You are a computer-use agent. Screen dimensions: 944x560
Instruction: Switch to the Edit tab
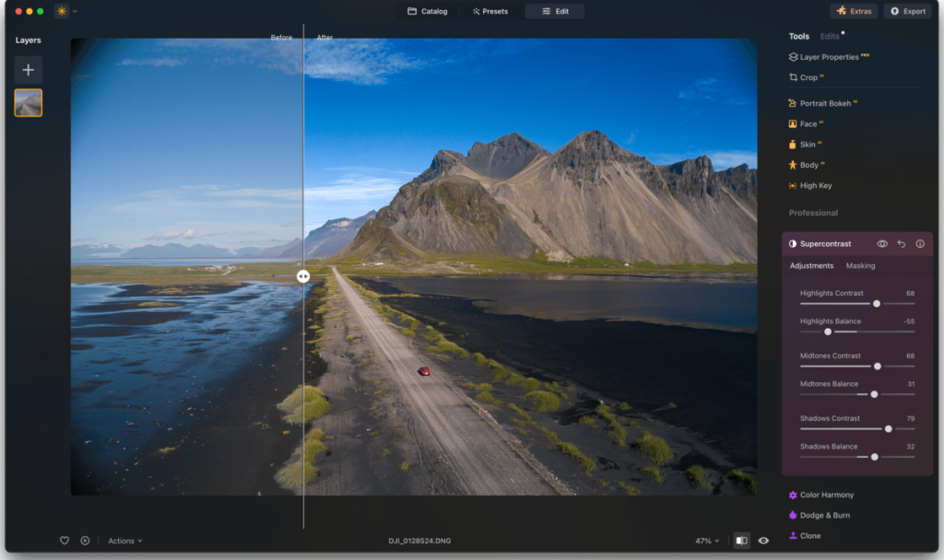coord(554,11)
